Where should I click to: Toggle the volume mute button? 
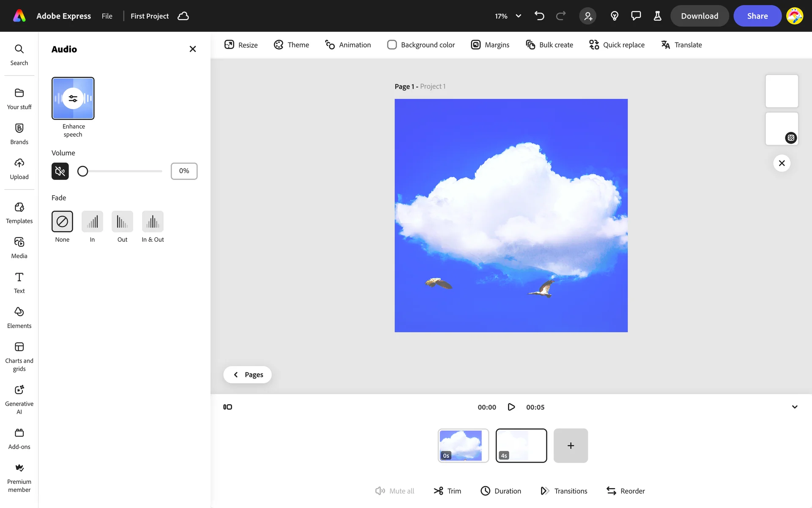60,171
